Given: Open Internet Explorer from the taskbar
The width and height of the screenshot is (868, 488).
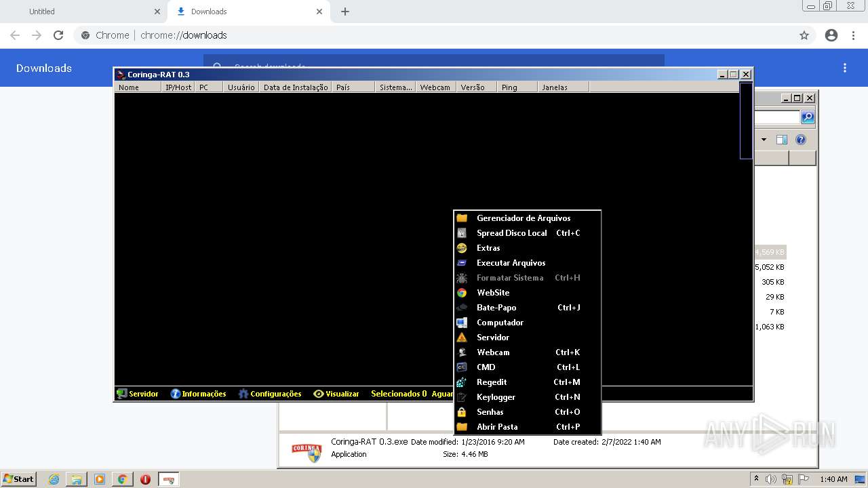Looking at the screenshot, I should click(54, 479).
